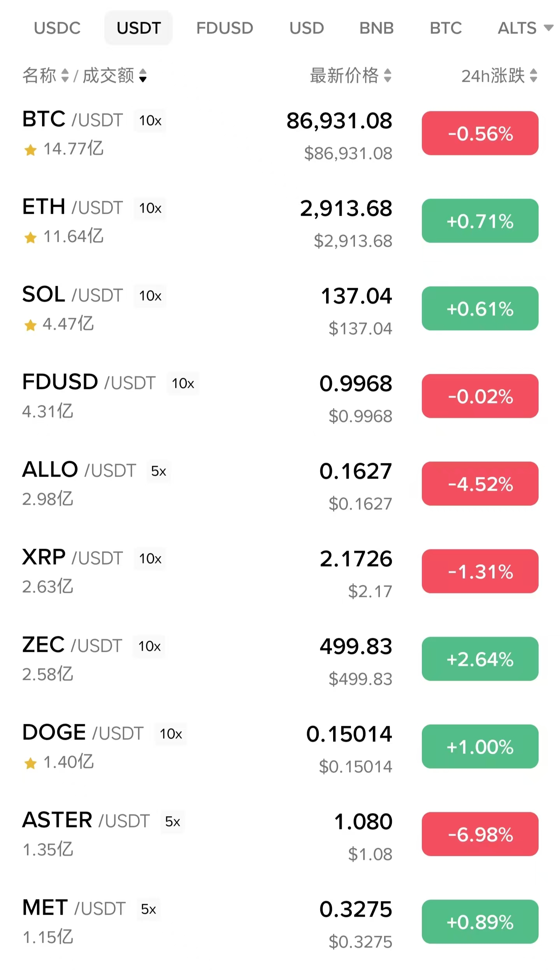Select the FDUSD market tab

click(225, 28)
